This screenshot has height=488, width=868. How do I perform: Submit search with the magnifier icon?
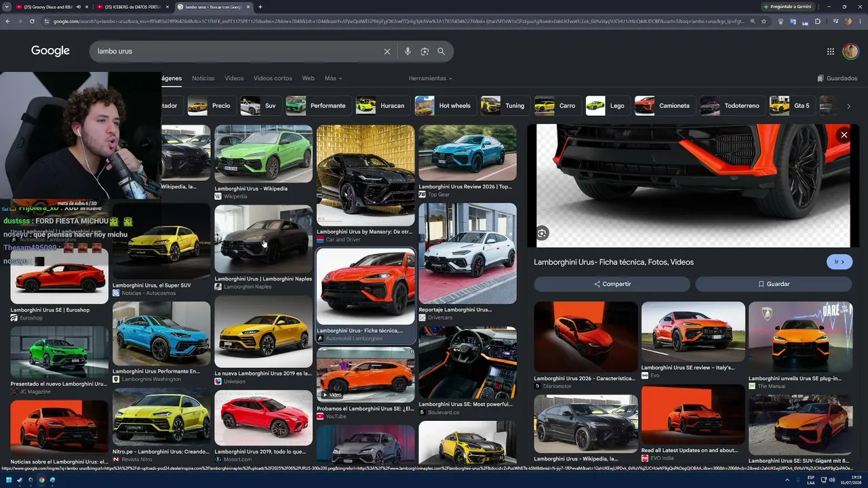coord(441,52)
